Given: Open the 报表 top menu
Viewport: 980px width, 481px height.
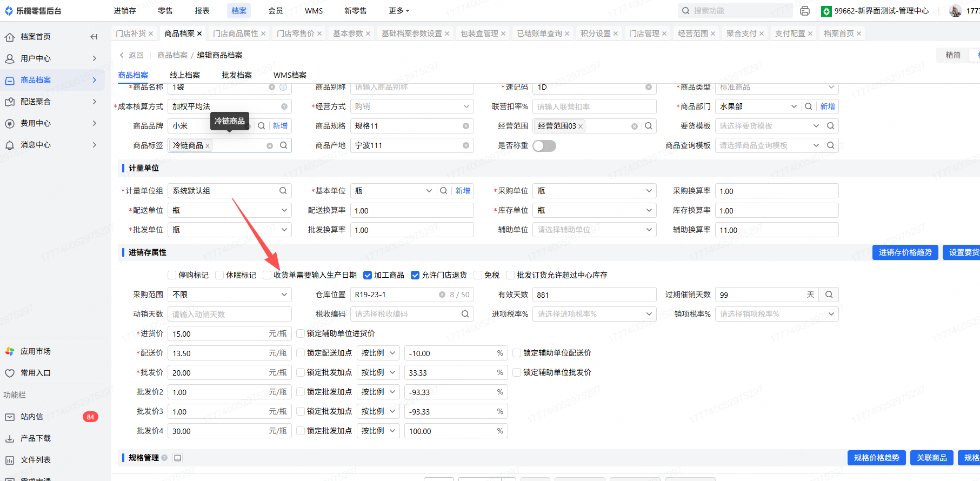Looking at the screenshot, I should tap(202, 11).
